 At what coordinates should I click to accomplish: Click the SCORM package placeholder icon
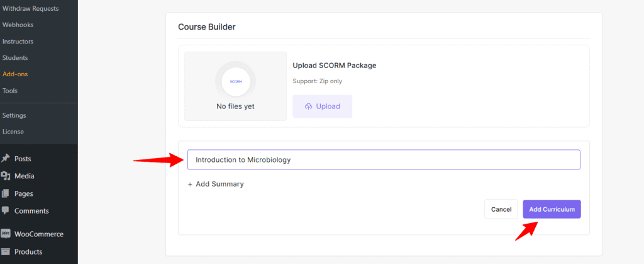coord(236,82)
